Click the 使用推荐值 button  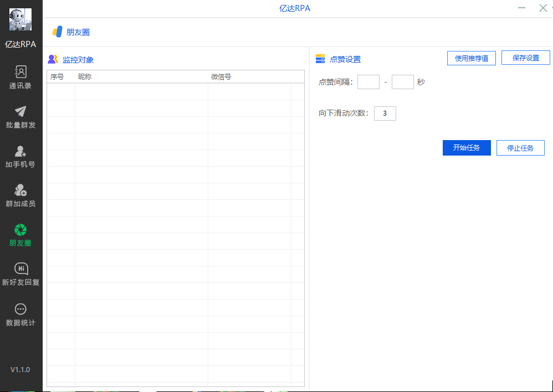(x=471, y=58)
